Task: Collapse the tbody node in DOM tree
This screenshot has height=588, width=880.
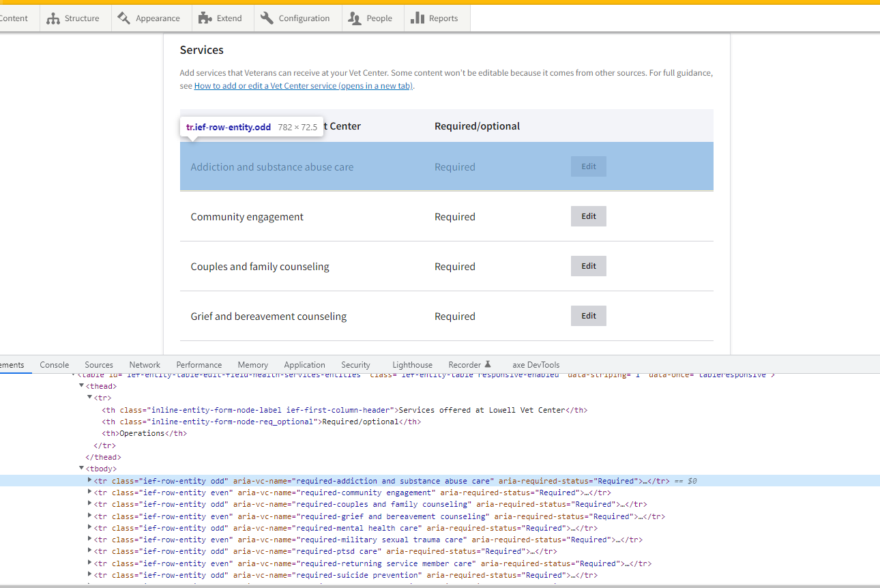Action: click(x=82, y=469)
